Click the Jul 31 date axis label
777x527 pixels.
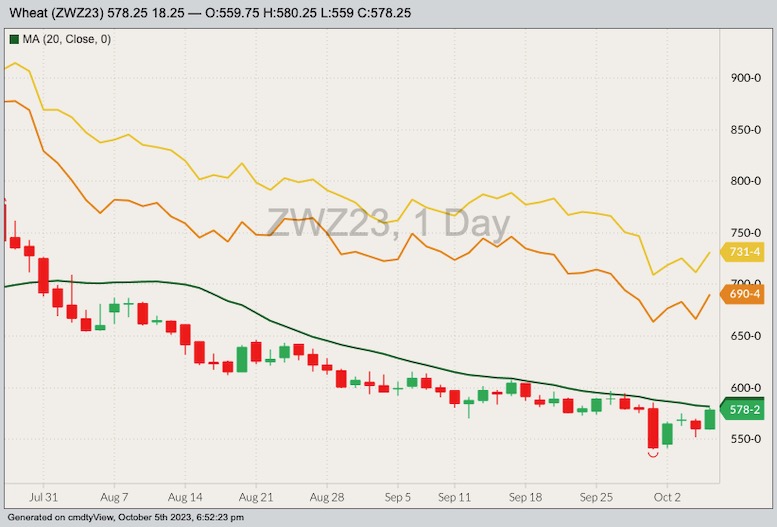point(44,497)
